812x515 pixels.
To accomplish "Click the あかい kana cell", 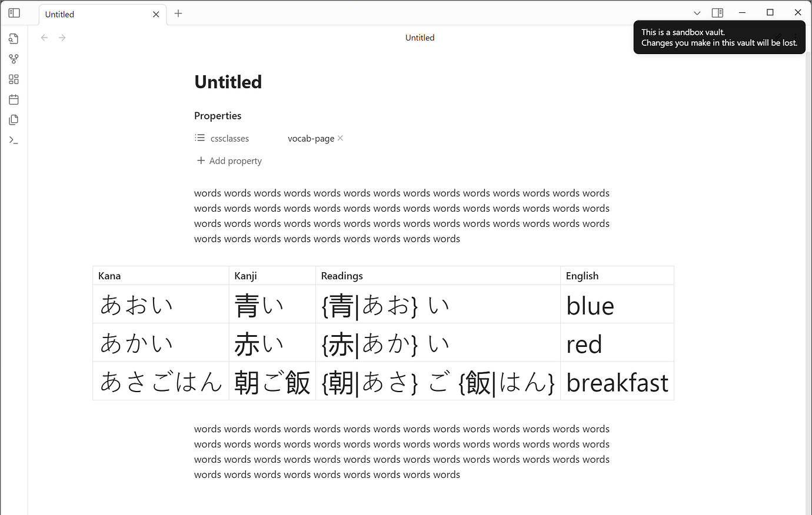I will (161, 343).
